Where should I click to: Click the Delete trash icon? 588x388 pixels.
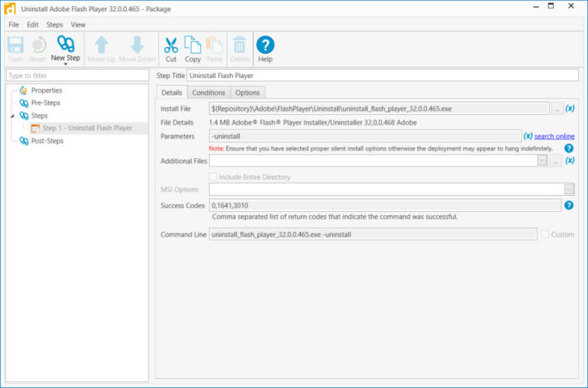click(x=240, y=45)
